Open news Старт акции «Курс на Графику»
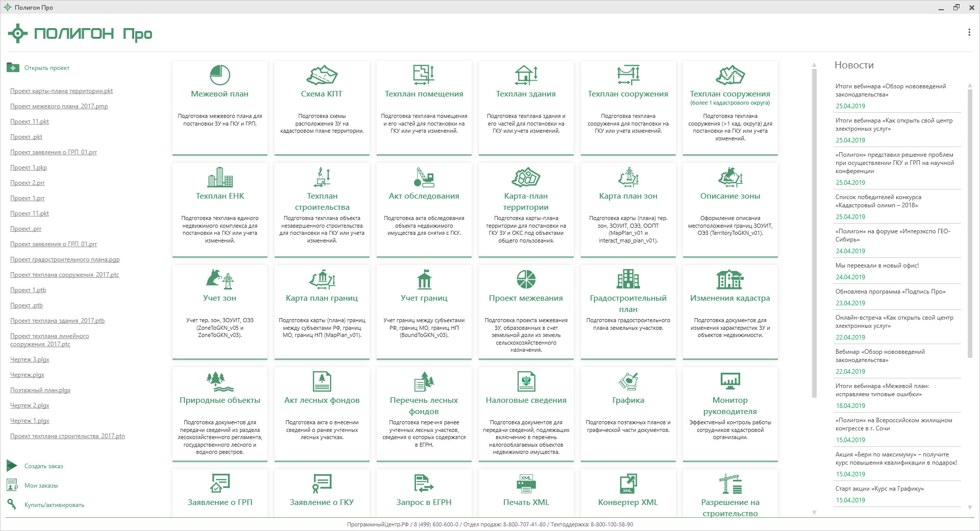This screenshot has width=980, height=531. click(879, 489)
